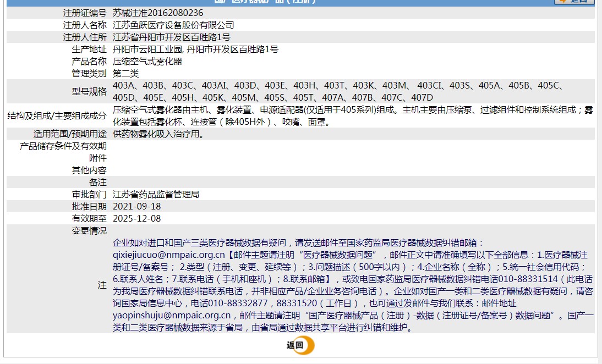Click the 注 label beside the notice

pos(102,285)
